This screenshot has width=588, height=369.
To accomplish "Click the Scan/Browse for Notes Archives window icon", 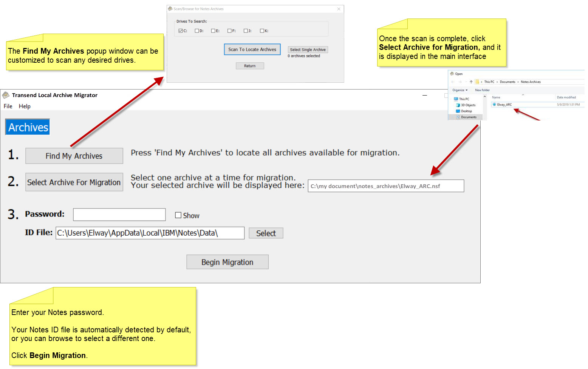I will coord(170,9).
